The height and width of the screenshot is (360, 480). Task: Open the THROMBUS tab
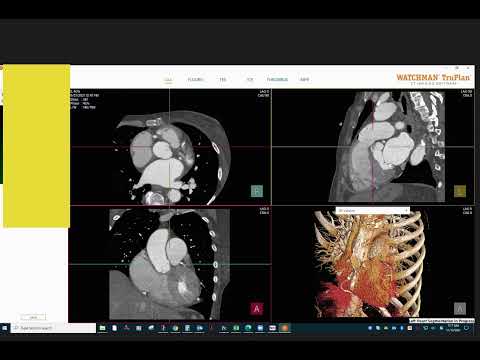point(277,80)
